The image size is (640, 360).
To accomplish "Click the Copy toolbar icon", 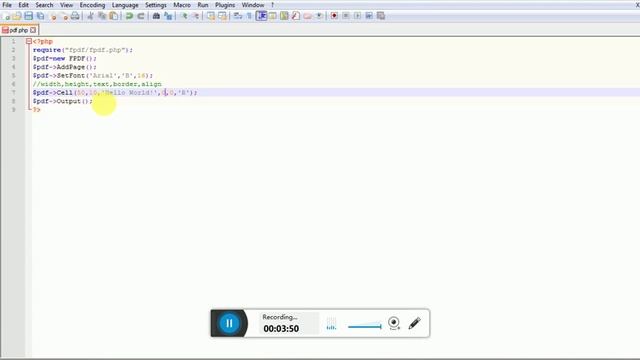I will click(102, 16).
